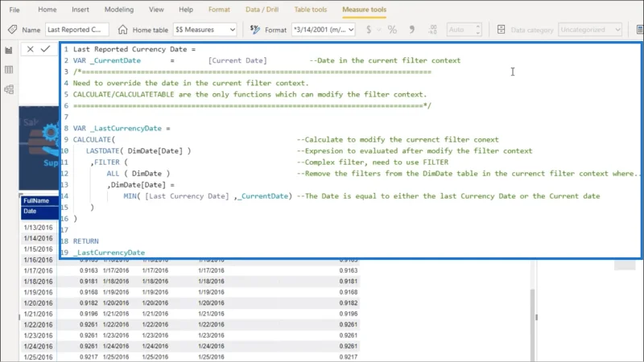Click _LastCurrencyDate on line 19
644x362 pixels.
109,253
